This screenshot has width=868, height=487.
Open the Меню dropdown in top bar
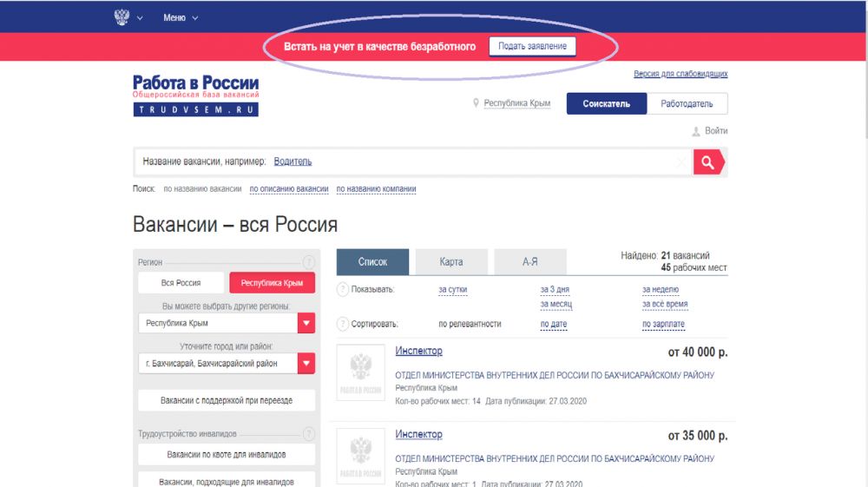(181, 17)
